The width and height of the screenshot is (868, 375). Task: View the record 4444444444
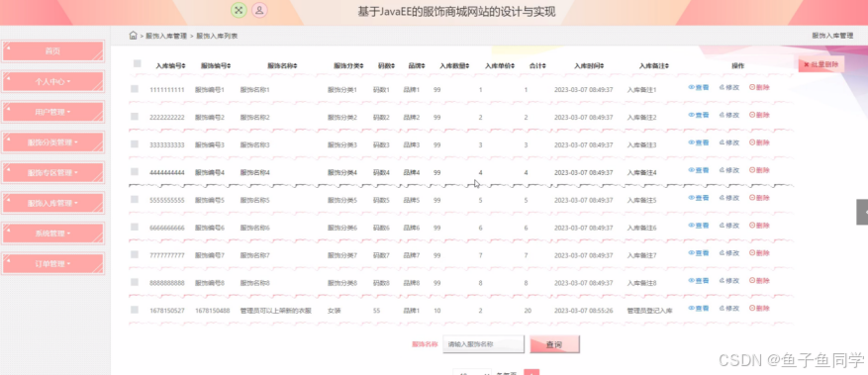point(698,170)
